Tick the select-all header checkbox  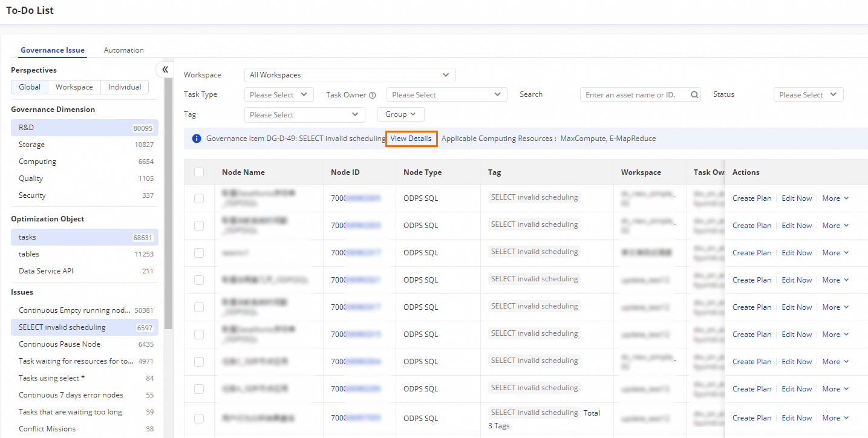pos(199,172)
